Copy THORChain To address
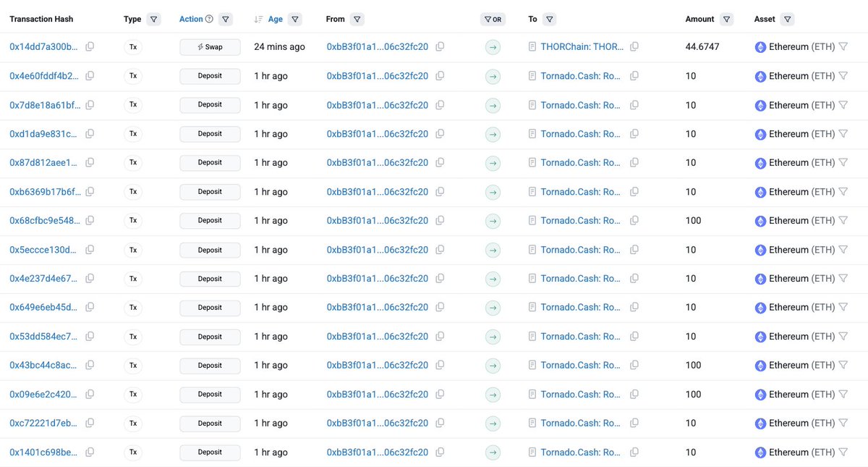The width and height of the screenshot is (868, 467). tap(634, 46)
